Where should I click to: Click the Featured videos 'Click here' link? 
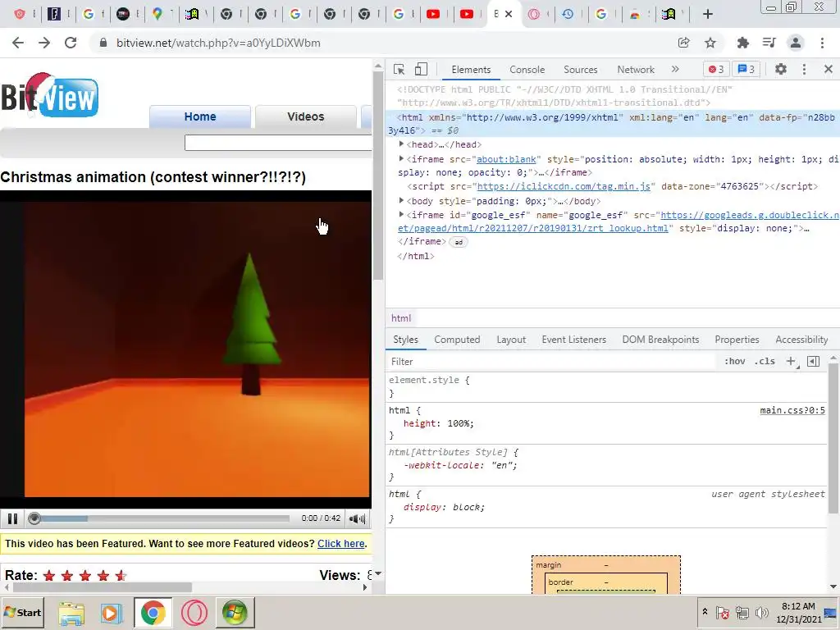pos(341,543)
